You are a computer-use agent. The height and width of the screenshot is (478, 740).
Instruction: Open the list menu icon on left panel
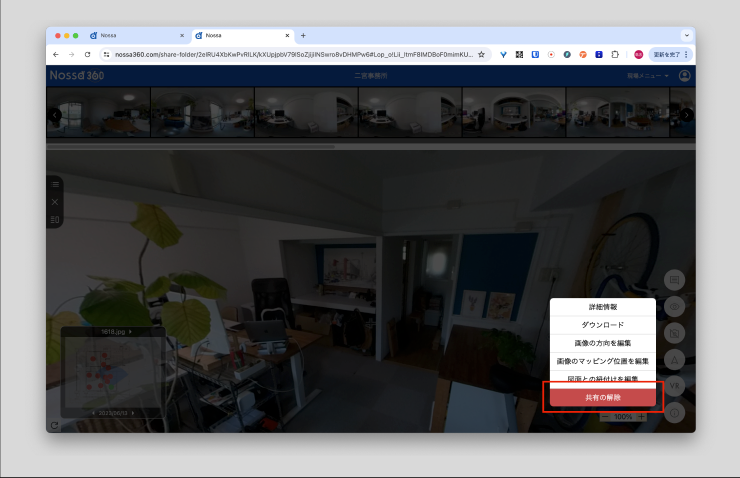[55, 184]
